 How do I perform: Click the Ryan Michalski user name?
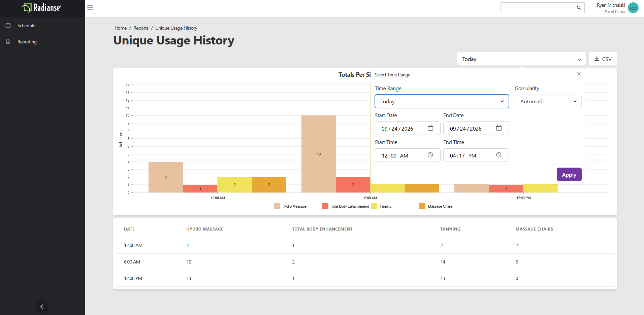tap(611, 5)
